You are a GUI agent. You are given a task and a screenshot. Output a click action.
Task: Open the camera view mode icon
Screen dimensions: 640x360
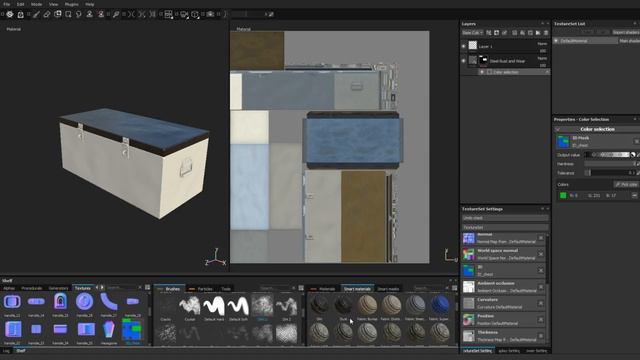coord(184,14)
